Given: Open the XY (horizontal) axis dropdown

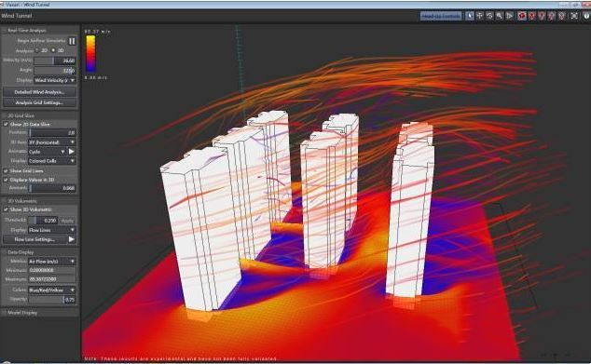Looking at the screenshot, I should coord(52,142).
